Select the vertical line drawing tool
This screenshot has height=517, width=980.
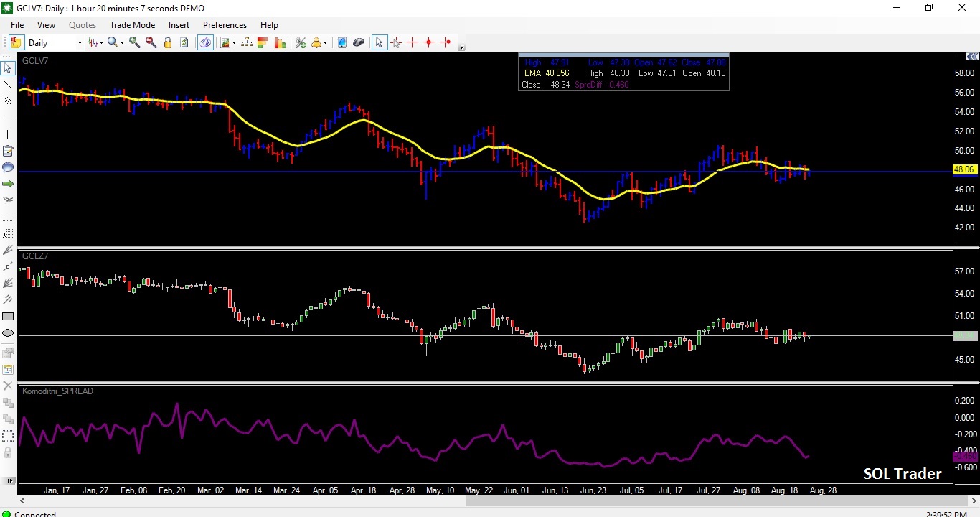8,134
